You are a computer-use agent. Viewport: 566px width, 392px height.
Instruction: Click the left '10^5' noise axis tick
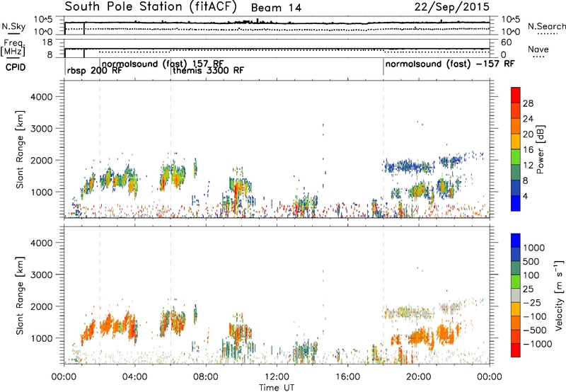point(43,20)
